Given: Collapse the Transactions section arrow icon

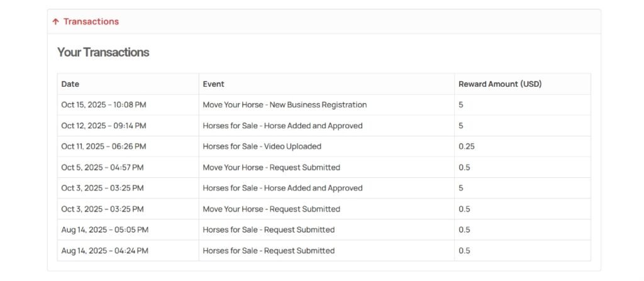Looking at the screenshot, I should 56,21.
